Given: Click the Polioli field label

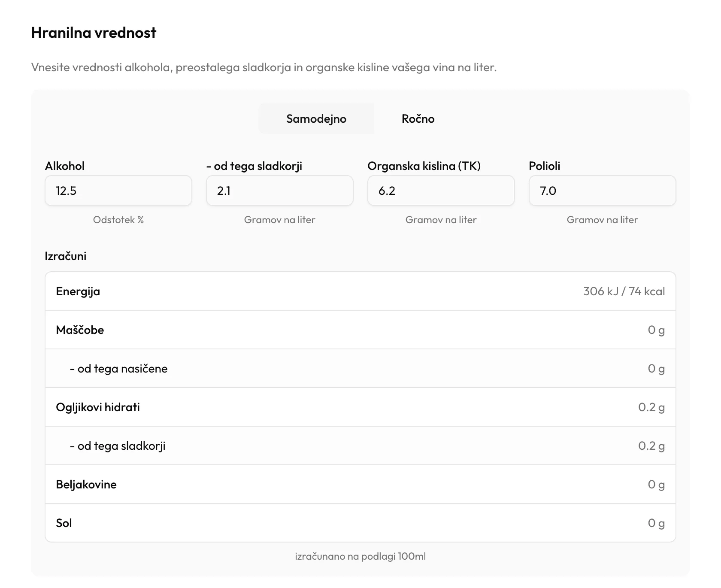Looking at the screenshot, I should pyautogui.click(x=545, y=166).
